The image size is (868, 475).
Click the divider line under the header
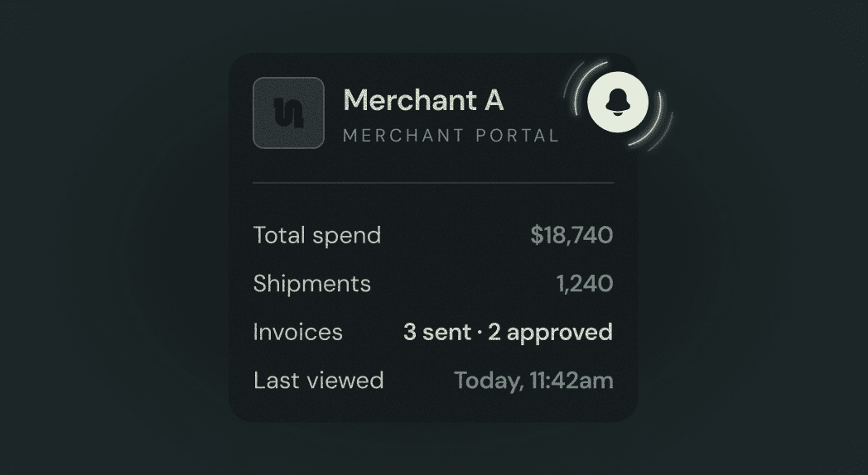[x=433, y=183]
